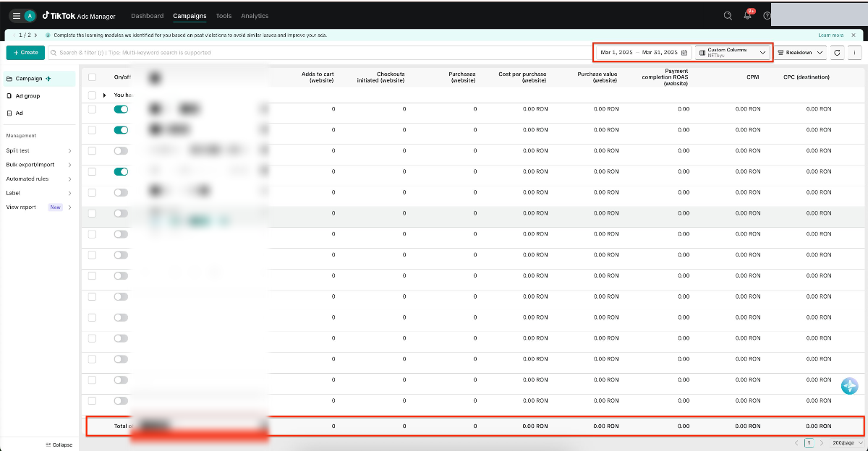Viewport: 868px width, 451px height.
Task: Open the 200/page rows dropdown
Action: point(848,442)
